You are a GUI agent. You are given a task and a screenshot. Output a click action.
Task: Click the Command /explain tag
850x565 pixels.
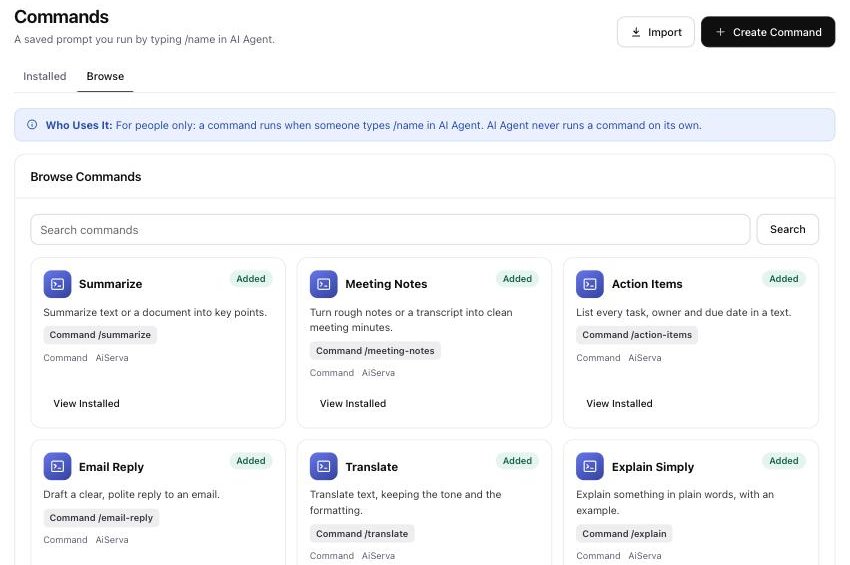pos(624,534)
